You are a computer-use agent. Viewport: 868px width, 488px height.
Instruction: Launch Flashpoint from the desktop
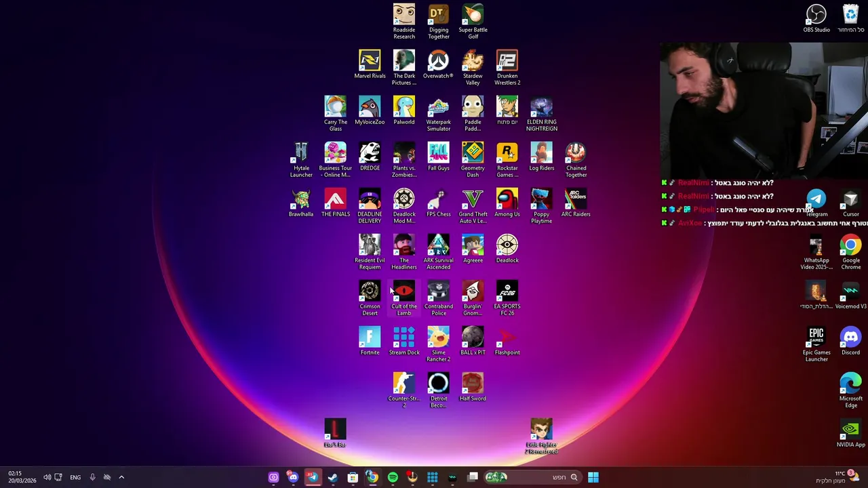click(507, 341)
